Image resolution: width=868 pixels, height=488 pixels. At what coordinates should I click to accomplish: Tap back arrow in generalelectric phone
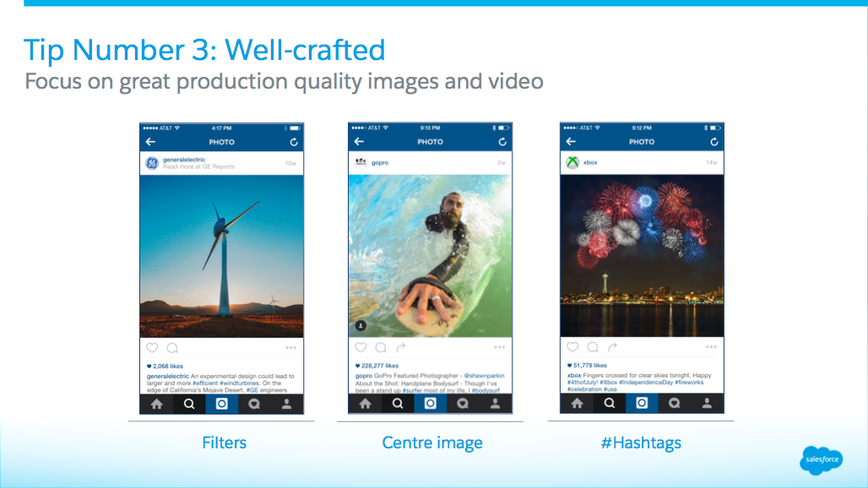pos(150,142)
